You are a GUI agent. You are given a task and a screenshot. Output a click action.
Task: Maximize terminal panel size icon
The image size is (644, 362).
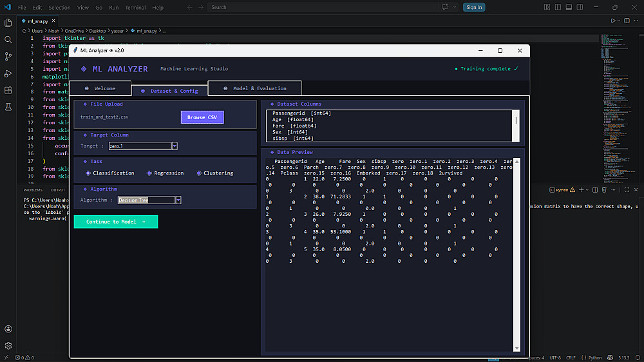tap(627, 190)
